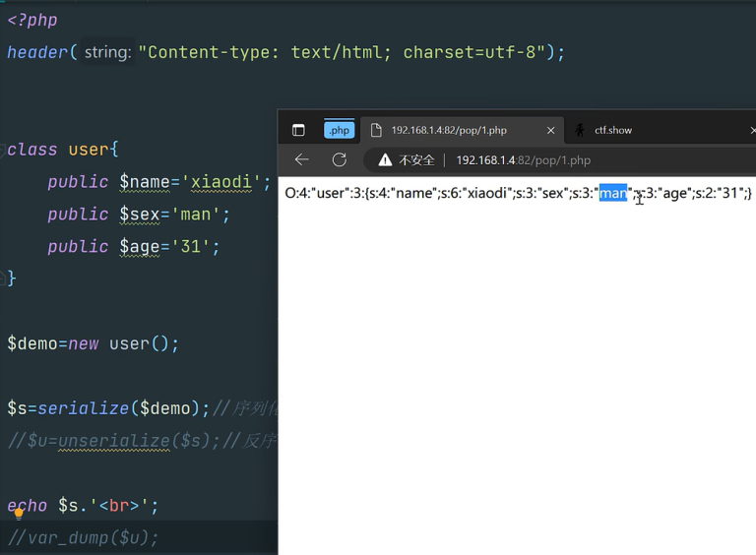Click the highlighted "man" text on page
Screen dimensions: 756x555
(x=612, y=194)
